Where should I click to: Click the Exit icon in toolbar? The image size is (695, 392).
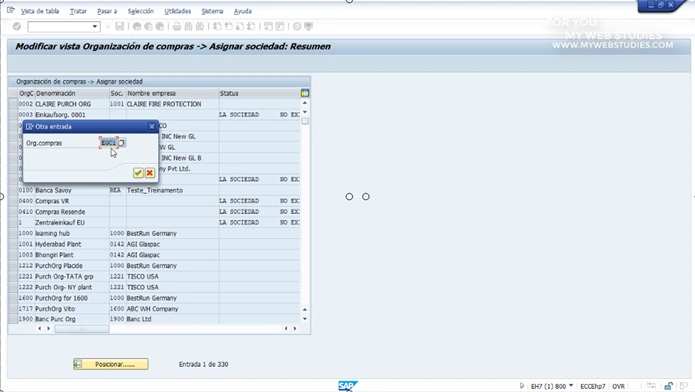148,27
